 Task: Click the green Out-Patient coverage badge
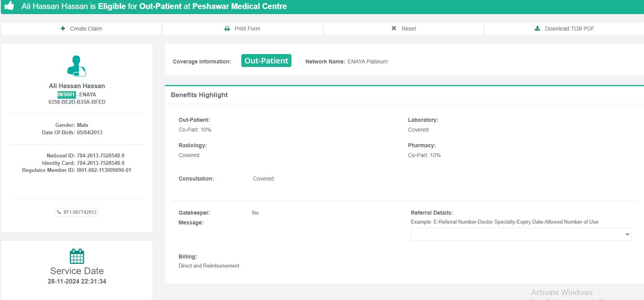pyautogui.click(x=266, y=61)
